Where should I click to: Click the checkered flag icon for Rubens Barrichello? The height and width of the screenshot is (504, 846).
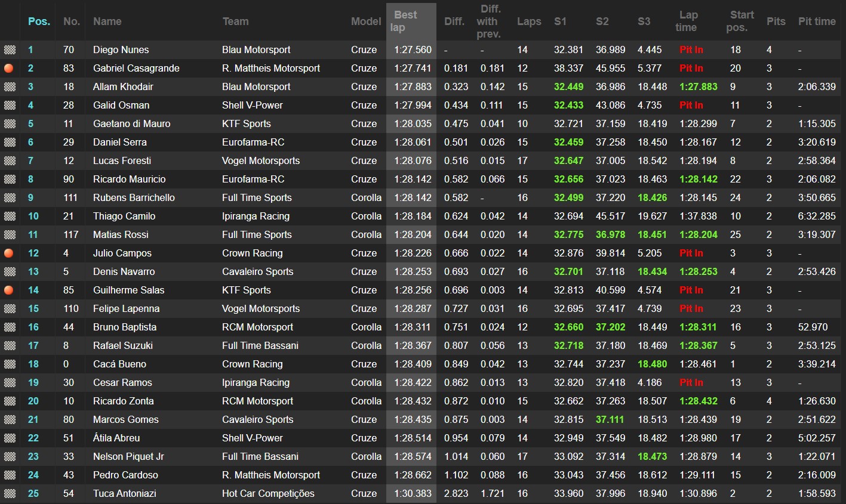[x=10, y=197]
